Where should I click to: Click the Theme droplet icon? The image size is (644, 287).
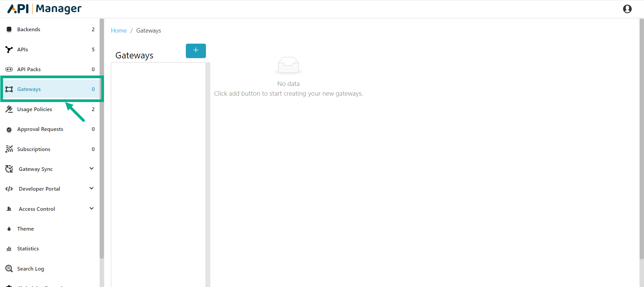(x=9, y=229)
